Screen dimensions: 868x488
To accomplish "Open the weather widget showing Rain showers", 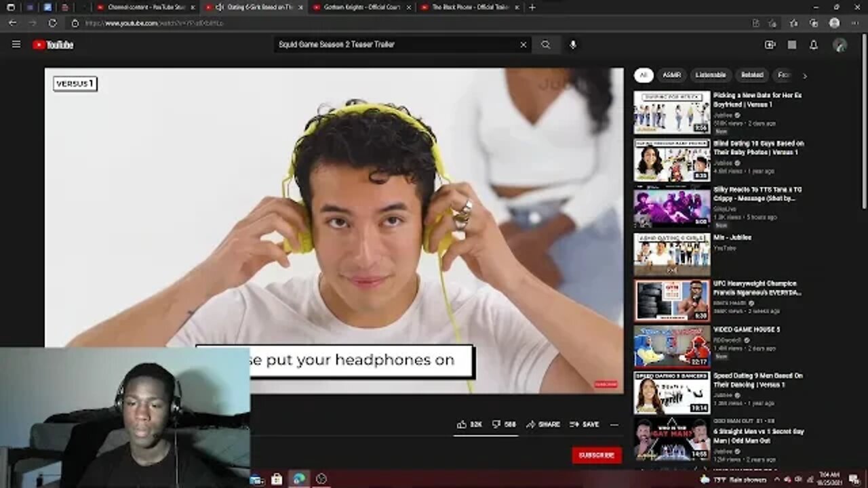I will (x=734, y=480).
